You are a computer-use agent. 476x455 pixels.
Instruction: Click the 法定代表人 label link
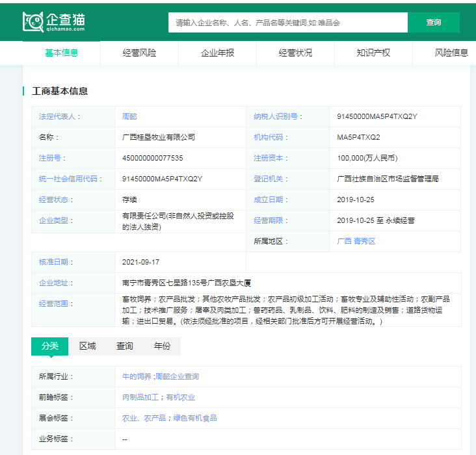click(57, 116)
